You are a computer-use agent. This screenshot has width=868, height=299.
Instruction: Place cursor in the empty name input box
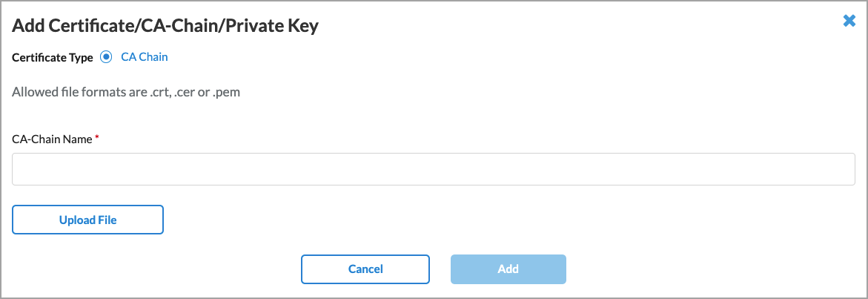pyautogui.click(x=434, y=169)
